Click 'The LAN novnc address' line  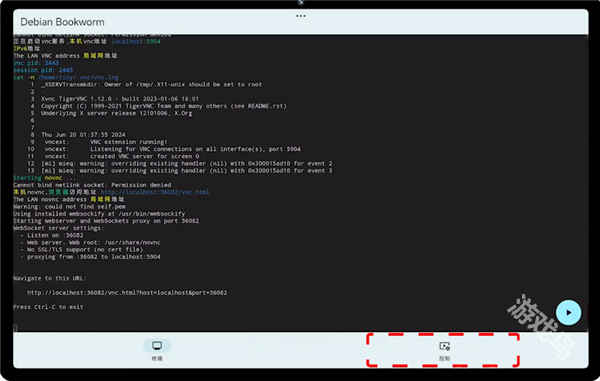pyautogui.click(x=69, y=199)
